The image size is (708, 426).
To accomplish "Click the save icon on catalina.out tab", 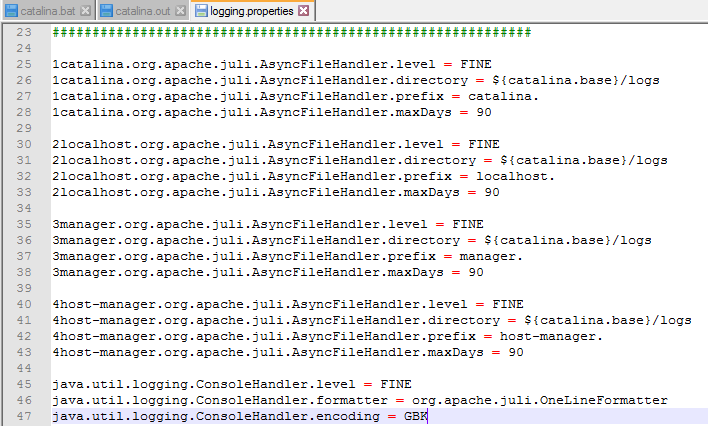I will tap(106, 11).
